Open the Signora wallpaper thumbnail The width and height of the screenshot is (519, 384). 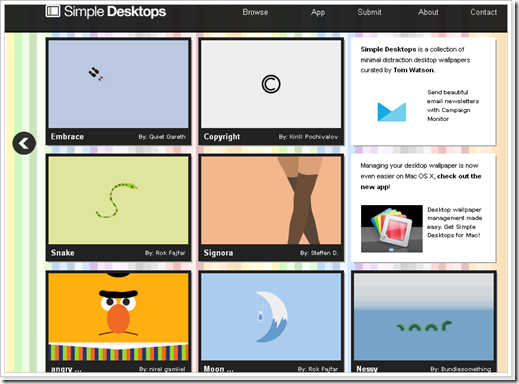point(271,200)
